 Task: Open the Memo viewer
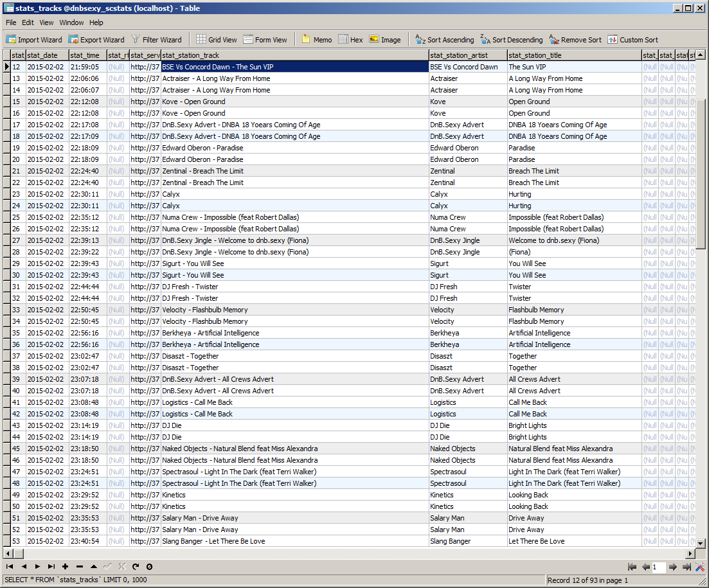(317, 40)
